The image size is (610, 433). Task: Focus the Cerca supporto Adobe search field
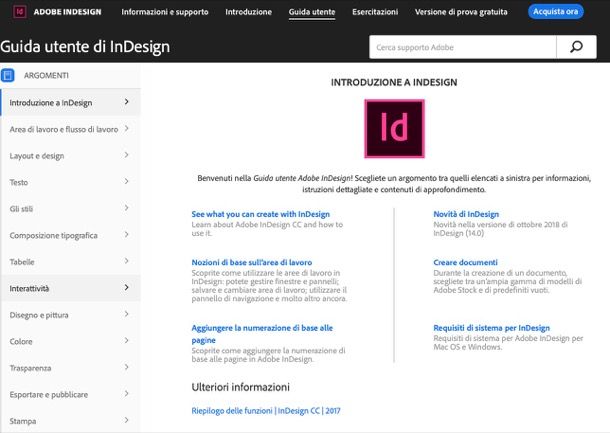463,47
